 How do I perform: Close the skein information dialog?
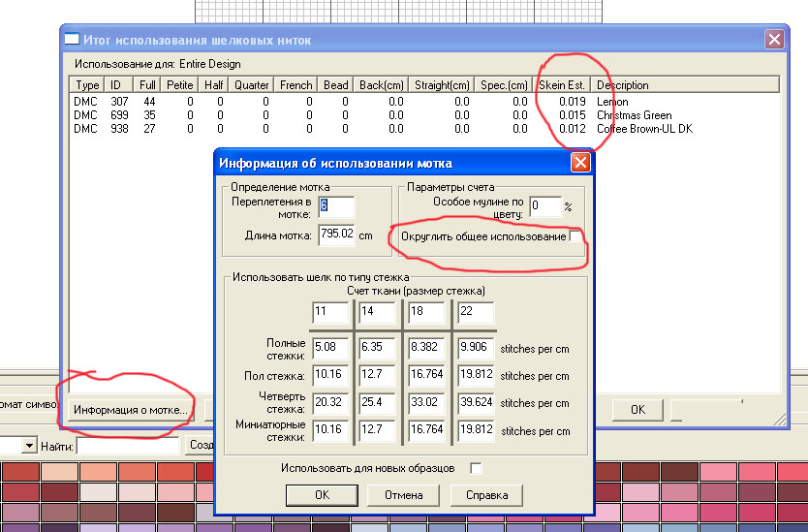[x=579, y=162]
